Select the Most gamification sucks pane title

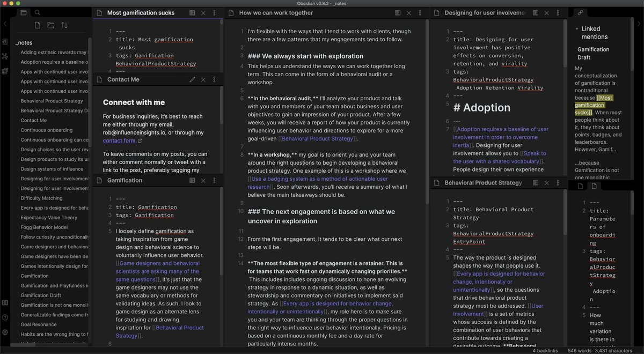(141, 13)
